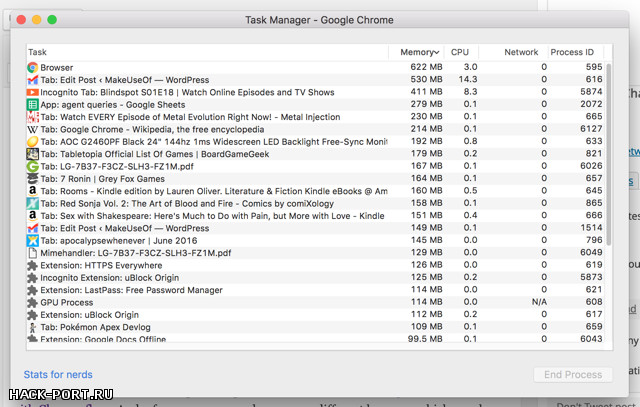The image size is (640, 407).
Task: Click puzzle icon for HTTPS Everywhere extension
Action: [32, 265]
